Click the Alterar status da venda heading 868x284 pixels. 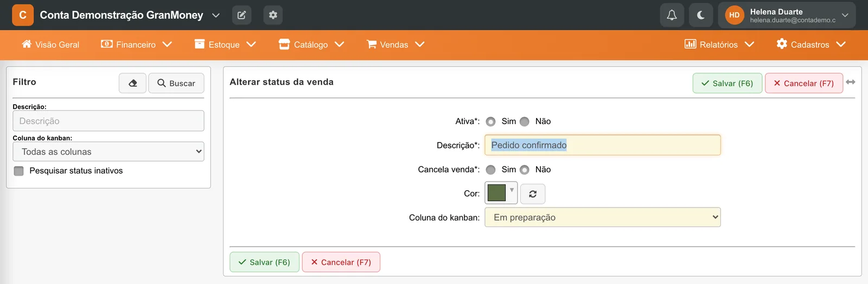pos(282,82)
